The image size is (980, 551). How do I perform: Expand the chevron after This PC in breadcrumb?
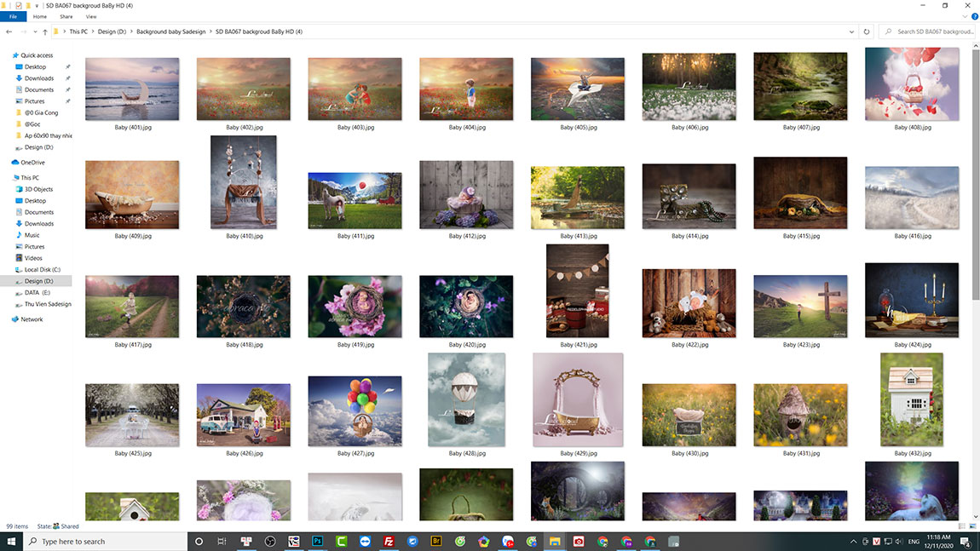pos(93,32)
